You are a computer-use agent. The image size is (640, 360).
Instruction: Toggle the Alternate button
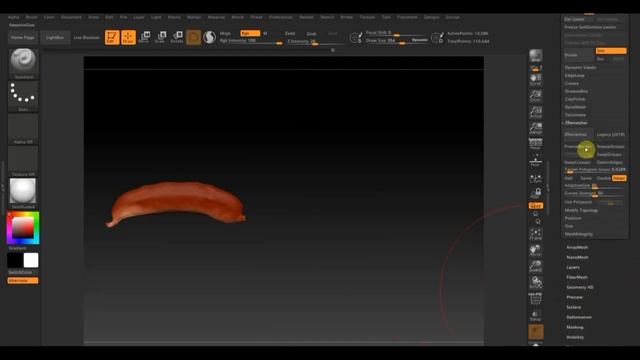tap(23, 280)
